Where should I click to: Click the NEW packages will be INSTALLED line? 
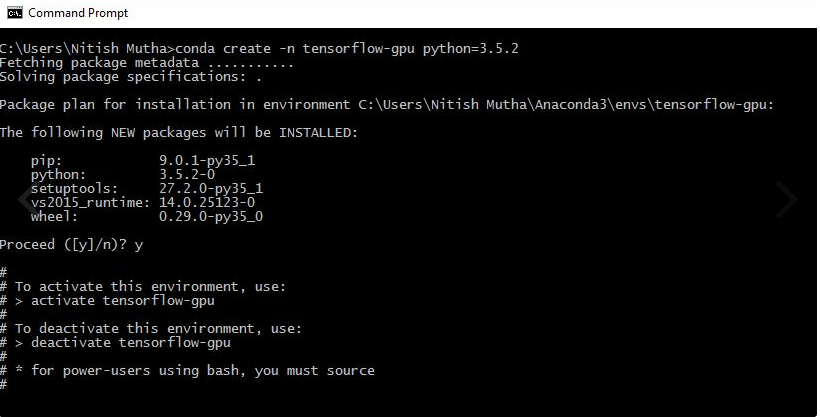click(179, 132)
